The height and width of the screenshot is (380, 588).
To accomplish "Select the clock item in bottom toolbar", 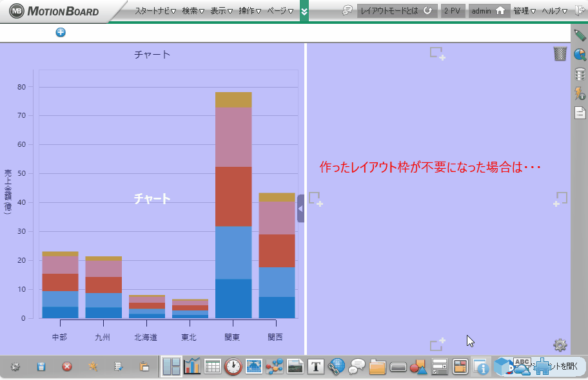I will click(x=233, y=367).
